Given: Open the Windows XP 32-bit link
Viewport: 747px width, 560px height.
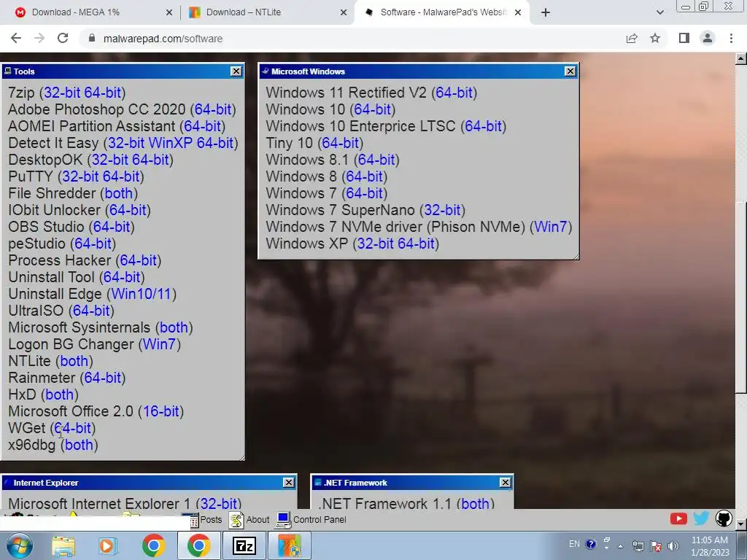Looking at the screenshot, I should pos(376,244).
